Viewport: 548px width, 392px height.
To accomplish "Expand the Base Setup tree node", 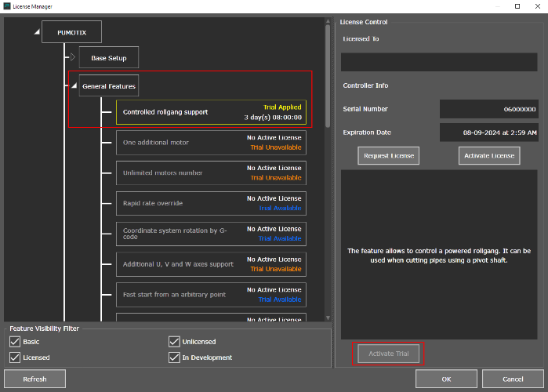I will coord(73,57).
